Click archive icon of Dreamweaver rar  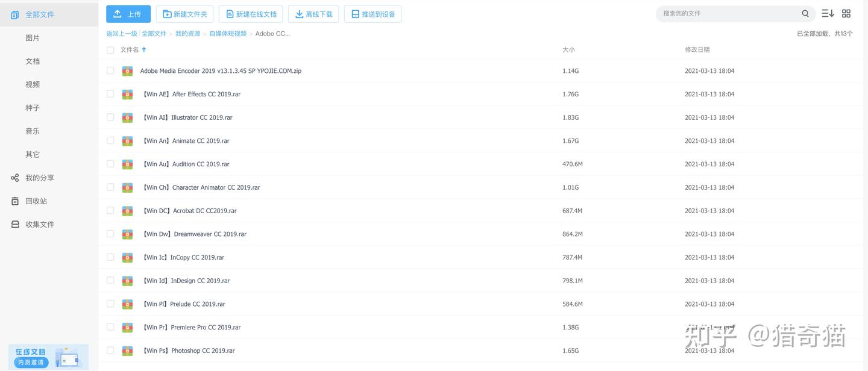tap(127, 234)
